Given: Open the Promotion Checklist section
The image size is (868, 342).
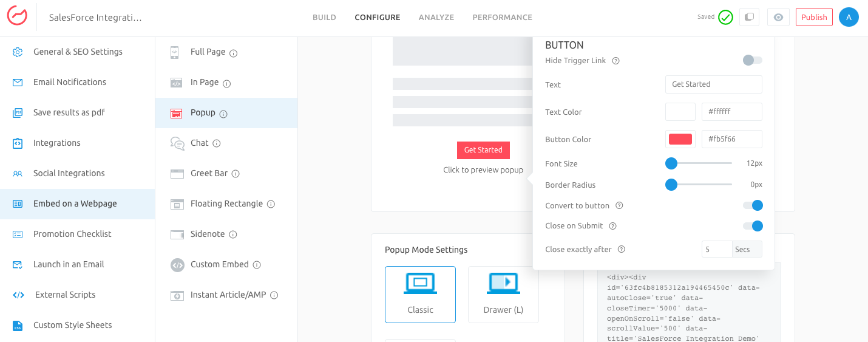Looking at the screenshot, I should click(78, 234).
